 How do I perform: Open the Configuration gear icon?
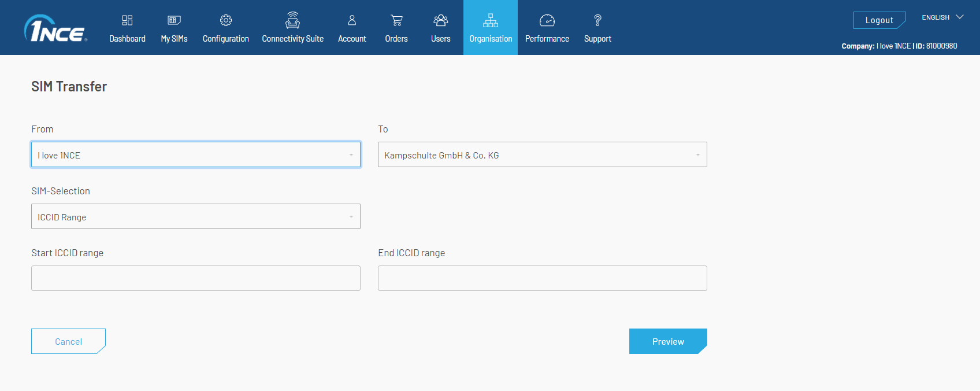tap(226, 20)
